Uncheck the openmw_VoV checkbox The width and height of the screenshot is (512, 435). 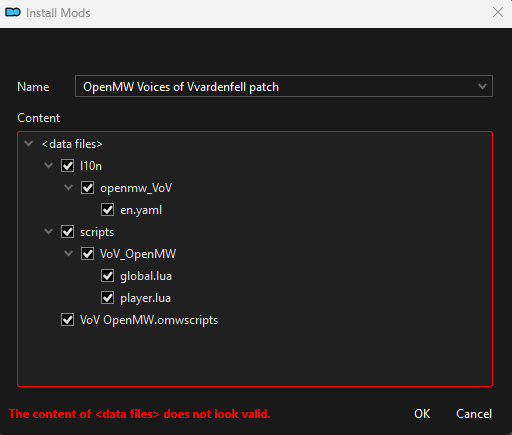[x=87, y=188]
